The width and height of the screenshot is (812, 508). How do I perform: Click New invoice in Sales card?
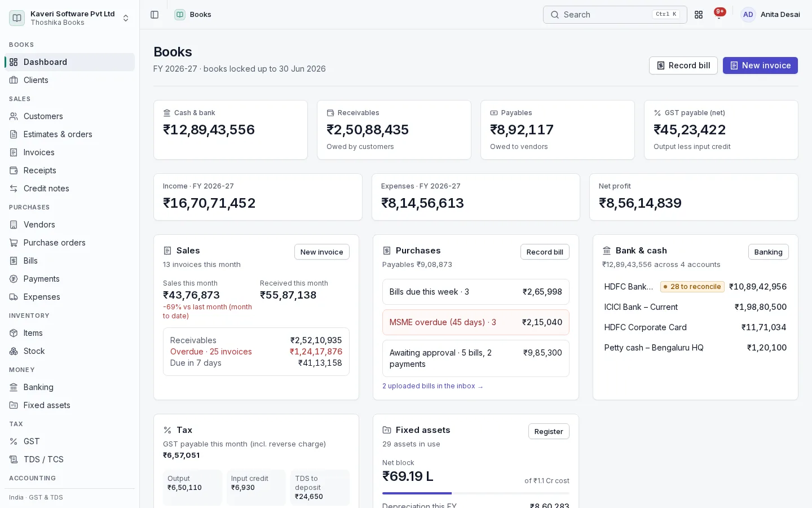coord(322,252)
